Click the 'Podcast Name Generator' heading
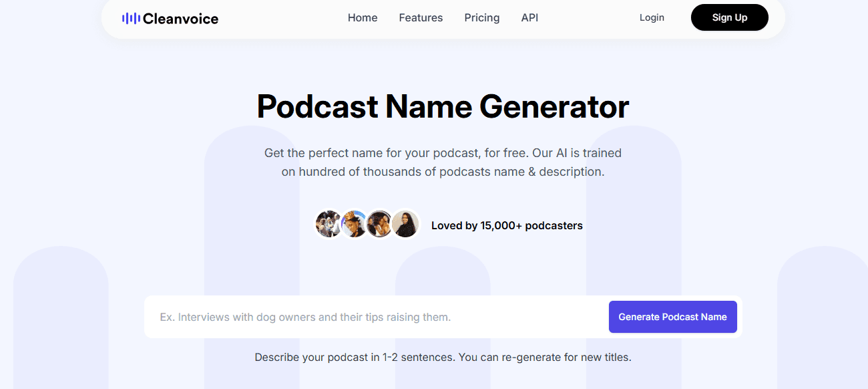The height and width of the screenshot is (389, 868). coord(443,107)
